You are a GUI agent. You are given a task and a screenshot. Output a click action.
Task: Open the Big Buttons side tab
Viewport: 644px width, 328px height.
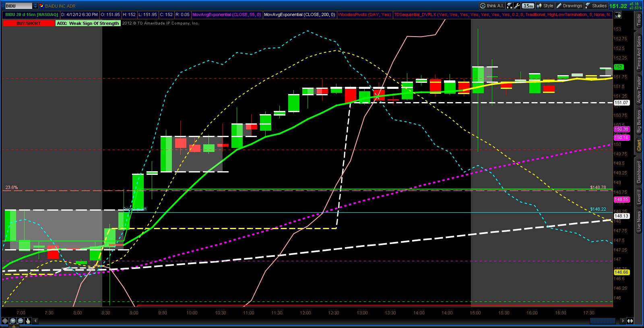[x=638, y=121]
